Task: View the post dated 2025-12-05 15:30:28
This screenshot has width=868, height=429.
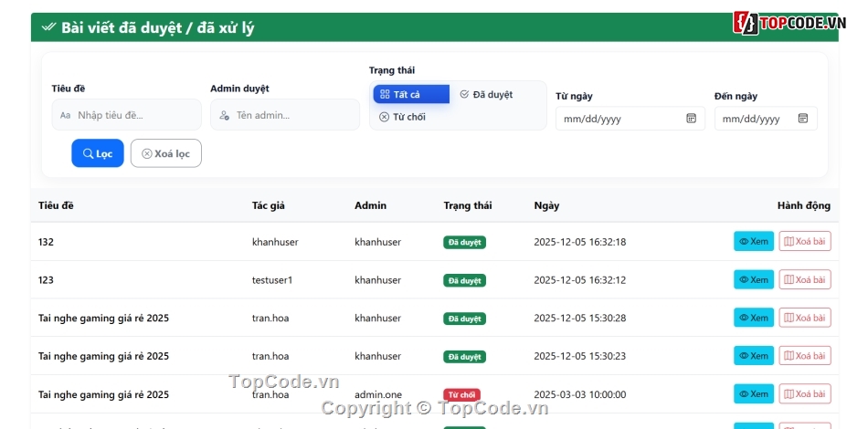Action: pyautogui.click(x=754, y=318)
